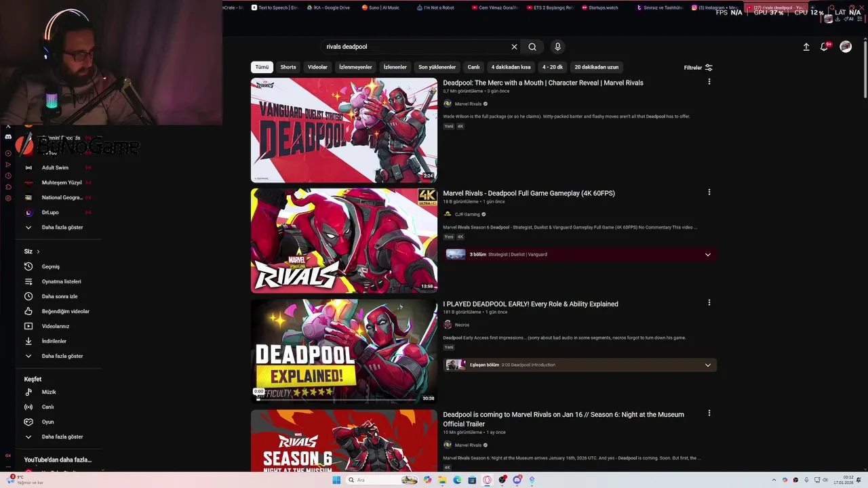The width and height of the screenshot is (868, 488).
Task: Open the upload/create icon in header
Action: click(806, 47)
